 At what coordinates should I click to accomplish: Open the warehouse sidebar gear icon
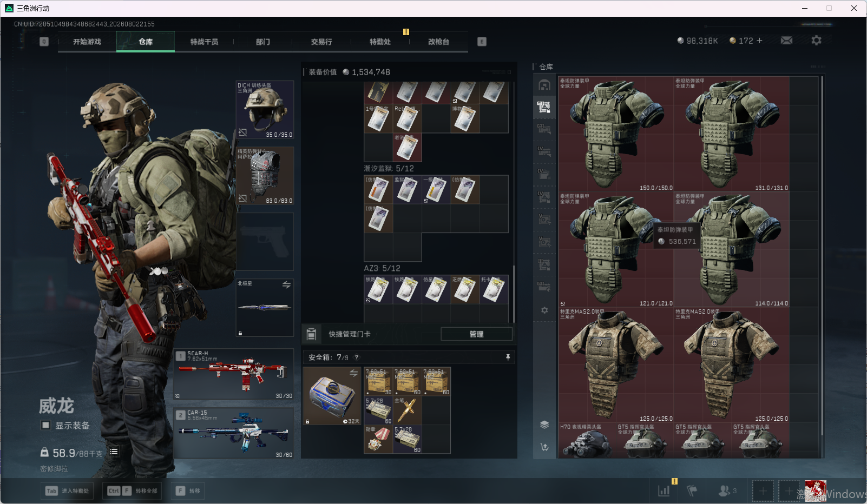(x=544, y=310)
